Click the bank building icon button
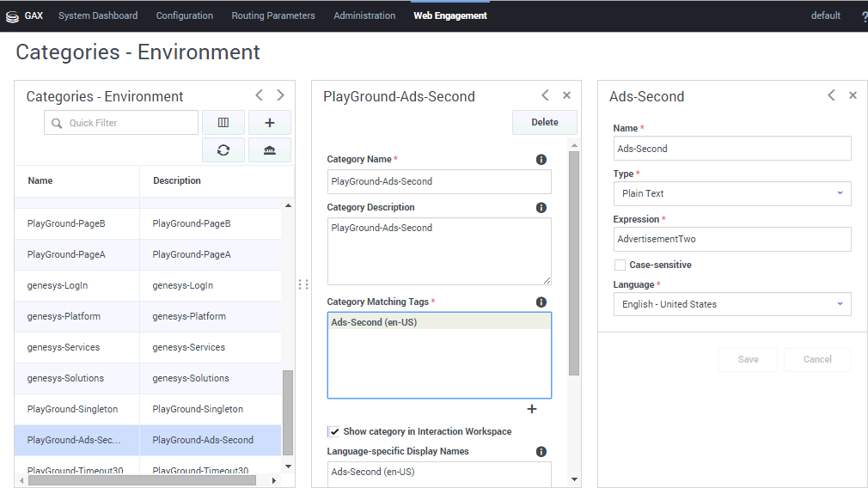Viewport: 868px width, 488px height. click(270, 150)
